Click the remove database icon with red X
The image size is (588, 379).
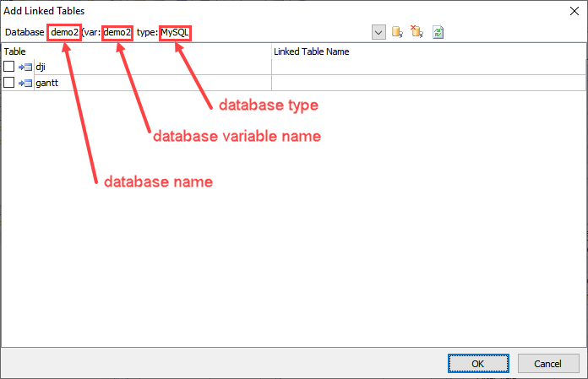416,32
